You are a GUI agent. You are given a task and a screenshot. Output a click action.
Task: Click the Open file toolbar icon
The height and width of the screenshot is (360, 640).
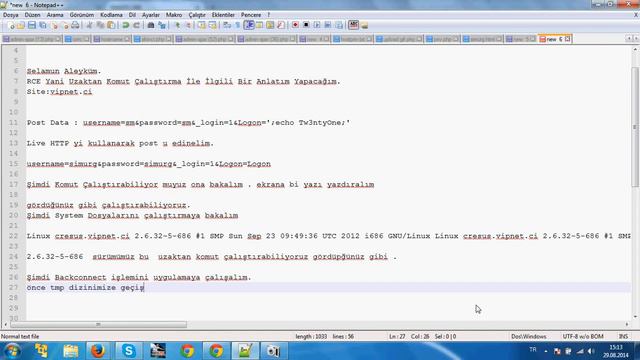click(20, 25)
